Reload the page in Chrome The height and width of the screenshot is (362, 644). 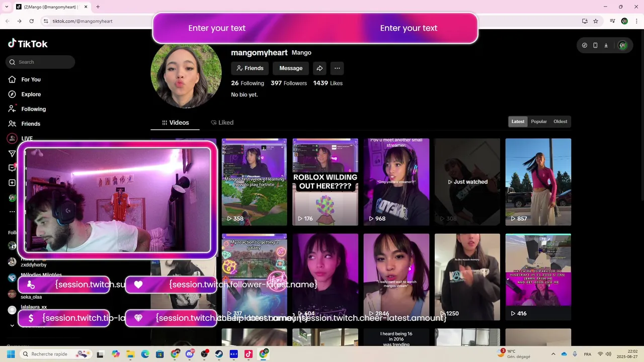(31, 21)
